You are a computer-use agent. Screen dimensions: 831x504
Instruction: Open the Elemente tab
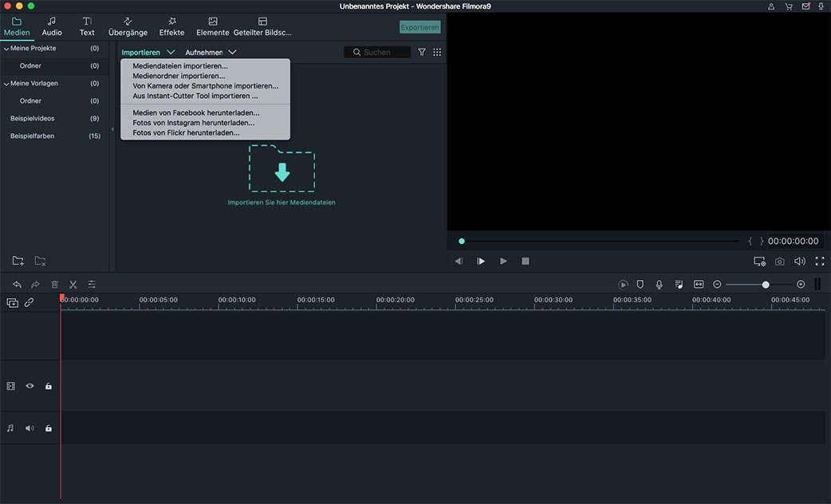[212, 26]
